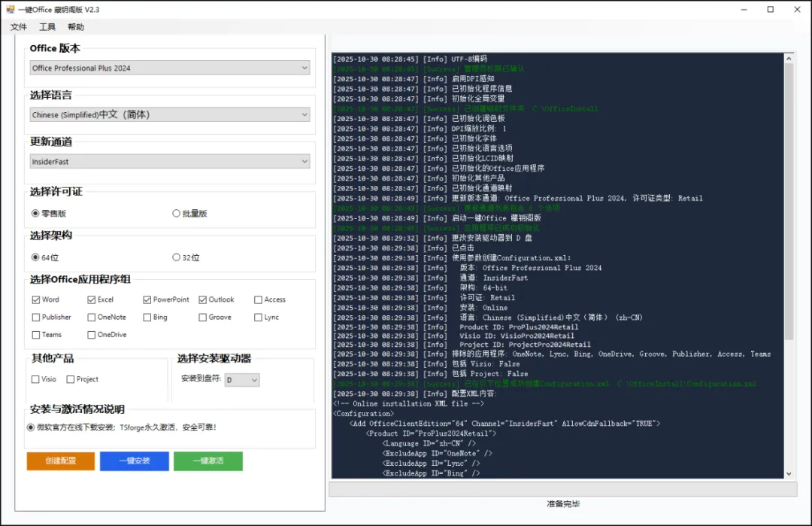Screen dimensions: 812x526
Task: Check the Visio product checkbox
Action: pyautogui.click(x=36, y=379)
